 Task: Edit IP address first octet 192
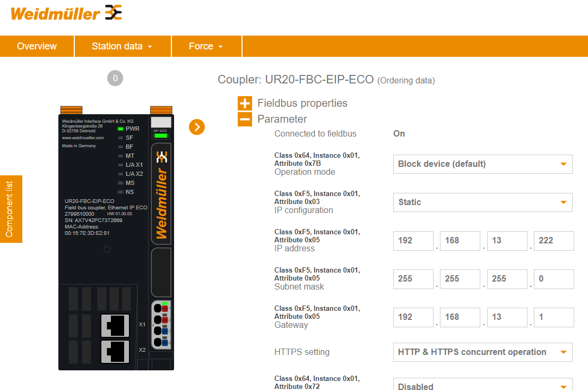(413, 241)
